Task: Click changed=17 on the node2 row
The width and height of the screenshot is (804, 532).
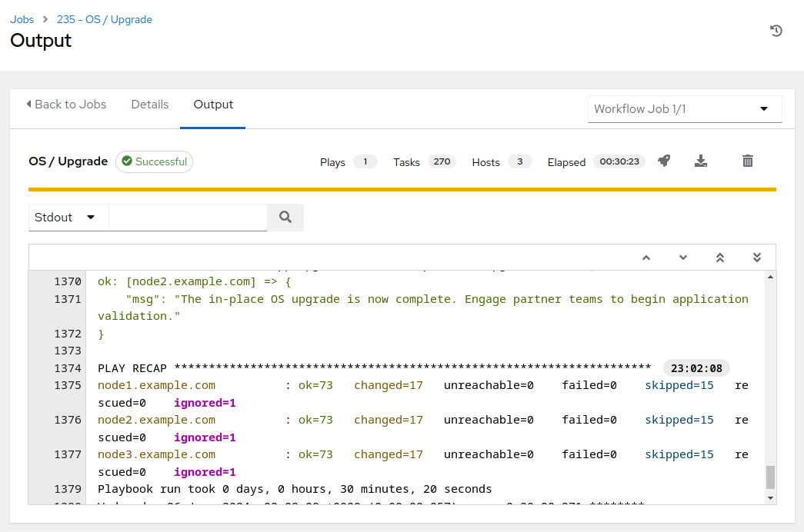Action: (x=389, y=420)
